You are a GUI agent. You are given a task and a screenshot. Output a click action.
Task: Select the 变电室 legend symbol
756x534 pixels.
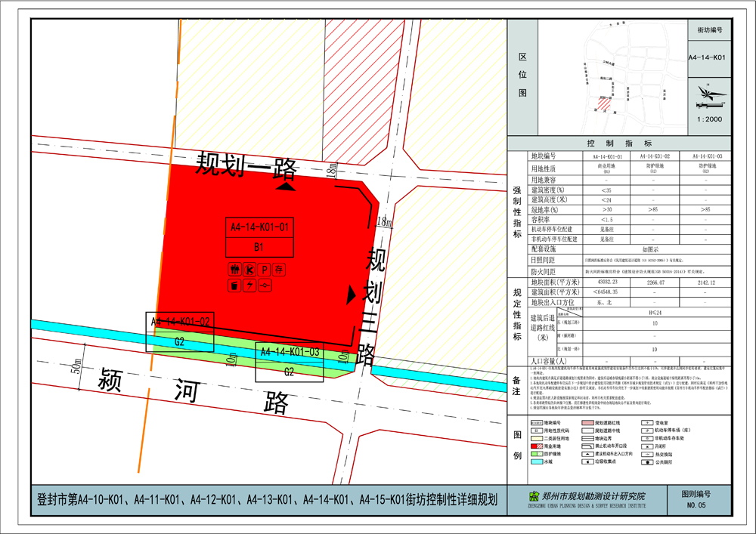tap(646, 421)
